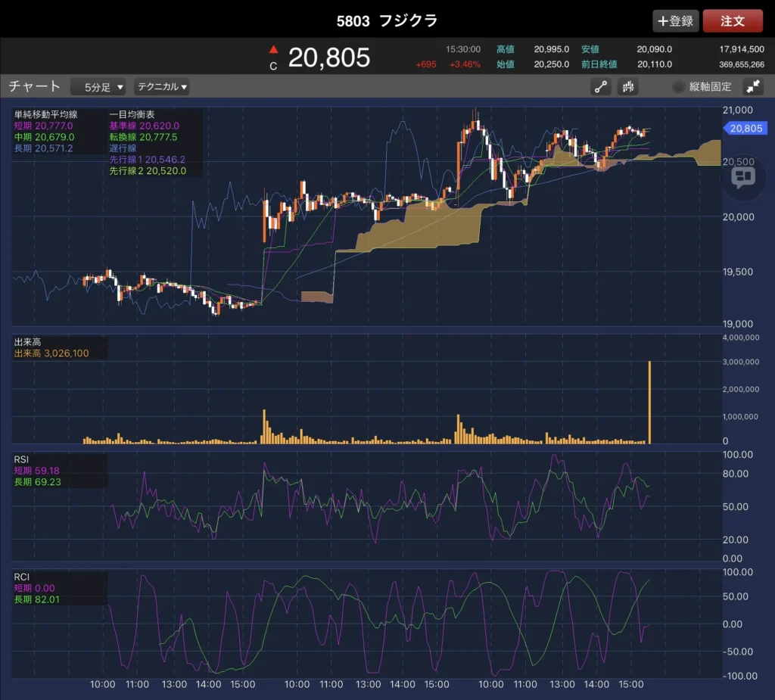The height and width of the screenshot is (700, 775).
Task: Collapse chart with the shrink arrows icon
Action: tap(753, 87)
